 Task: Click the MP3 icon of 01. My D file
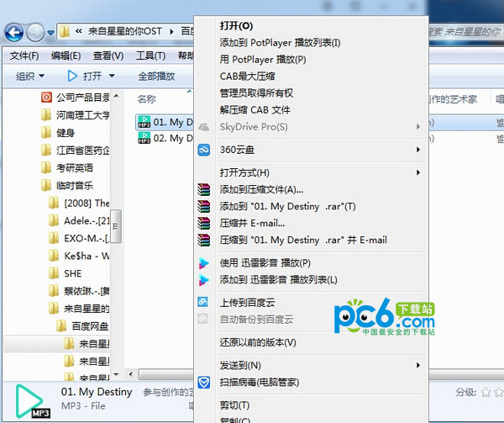pos(144,122)
